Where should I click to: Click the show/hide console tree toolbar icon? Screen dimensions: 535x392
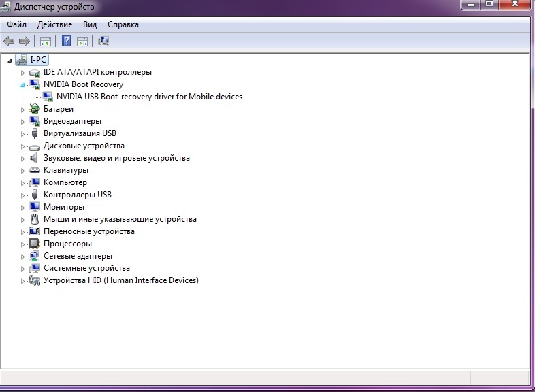tap(46, 42)
